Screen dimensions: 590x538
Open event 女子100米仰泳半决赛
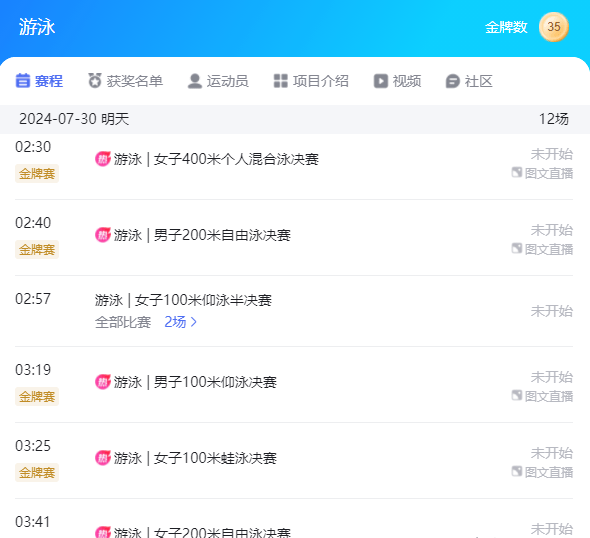[183, 300]
